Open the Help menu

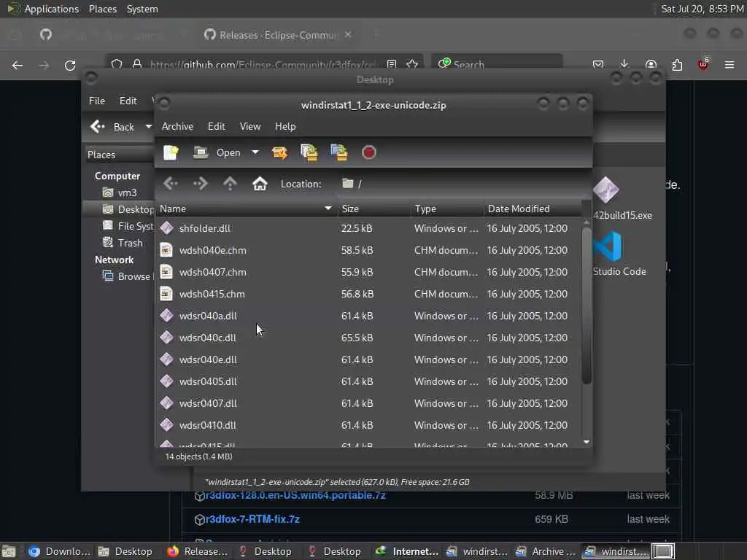[x=285, y=126]
